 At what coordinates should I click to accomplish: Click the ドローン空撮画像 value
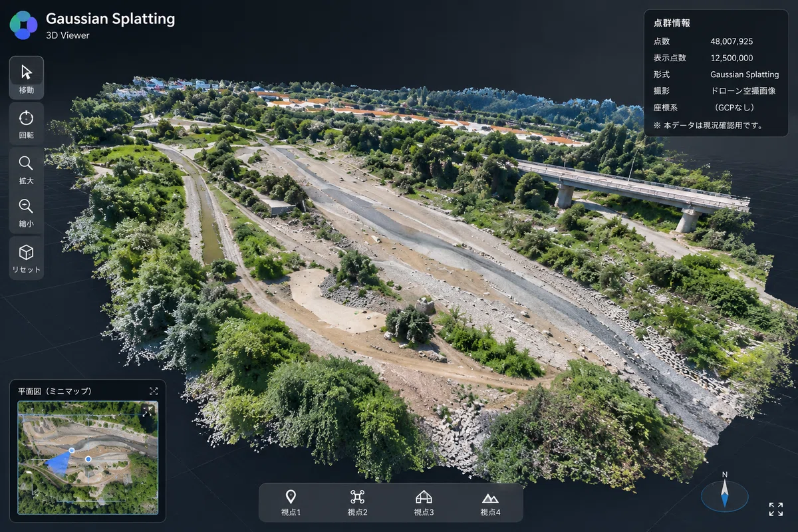click(743, 91)
